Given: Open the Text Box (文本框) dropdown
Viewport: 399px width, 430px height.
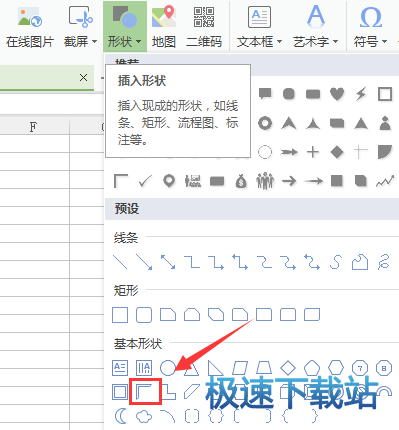Looking at the screenshot, I should click(259, 27).
